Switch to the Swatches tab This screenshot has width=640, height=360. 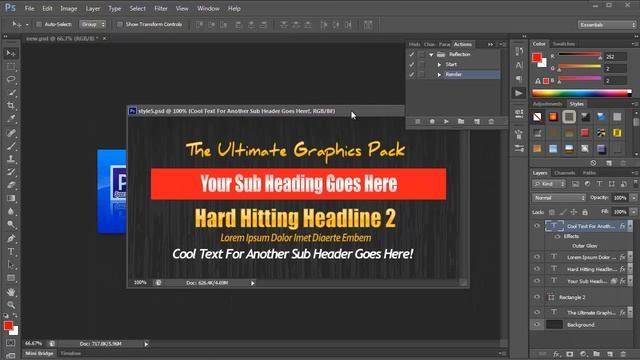point(564,44)
